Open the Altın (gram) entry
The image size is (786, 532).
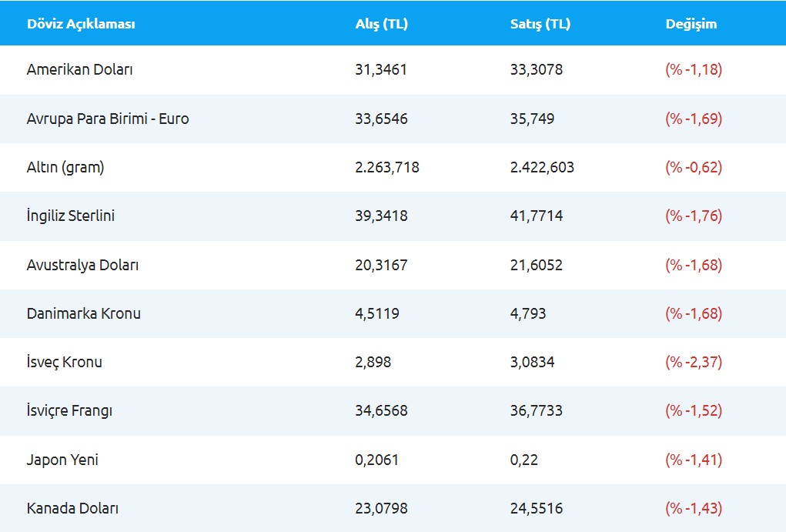click(x=65, y=167)
